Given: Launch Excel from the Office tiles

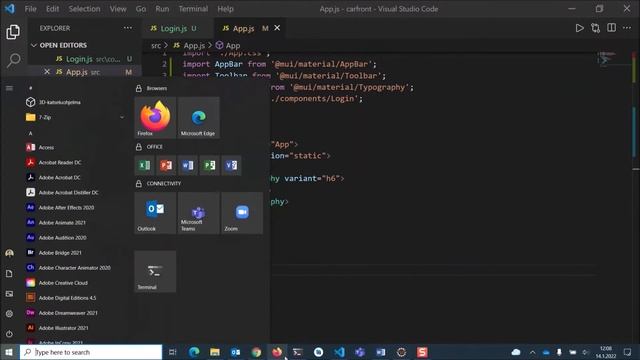Looking at the screenshot, I should tap(144, 165).
